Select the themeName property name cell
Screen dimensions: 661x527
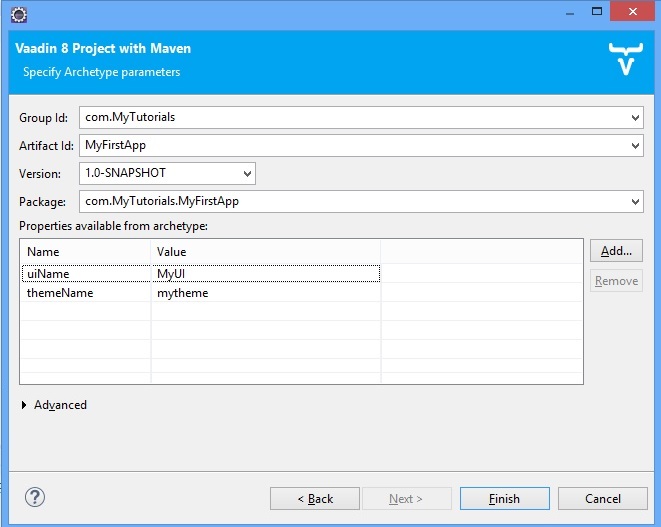pos(86,293)
